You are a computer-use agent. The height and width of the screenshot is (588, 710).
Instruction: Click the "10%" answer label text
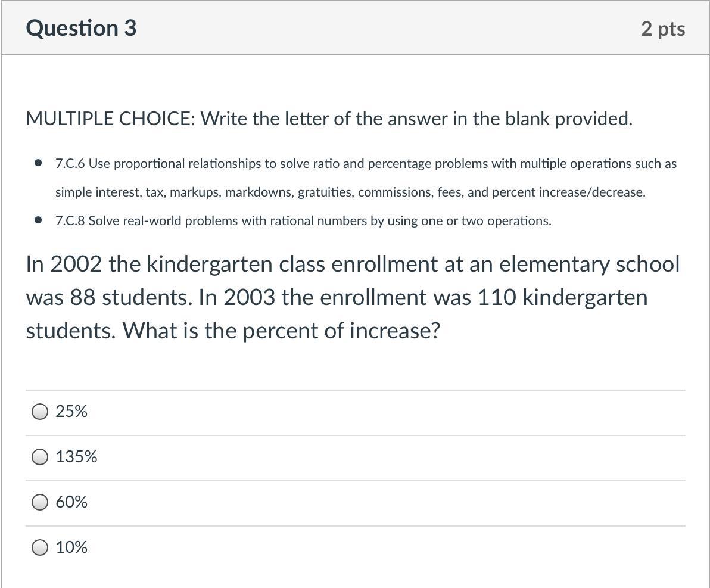[71, 547]
